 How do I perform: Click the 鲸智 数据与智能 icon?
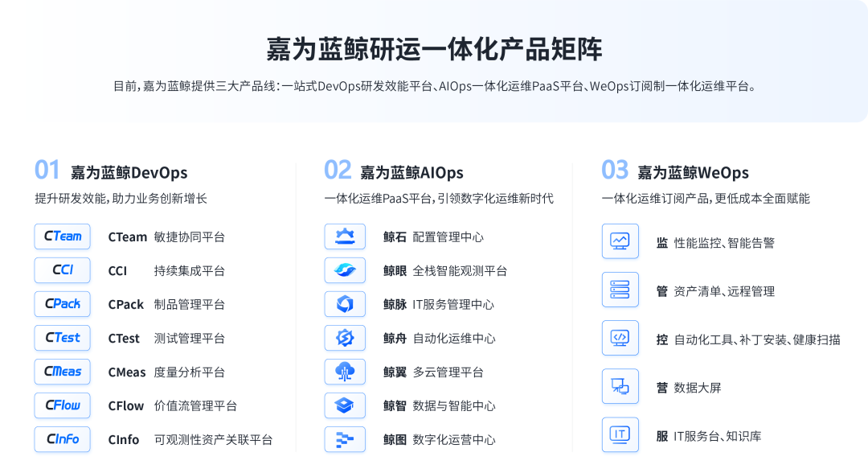click(345, 405)
